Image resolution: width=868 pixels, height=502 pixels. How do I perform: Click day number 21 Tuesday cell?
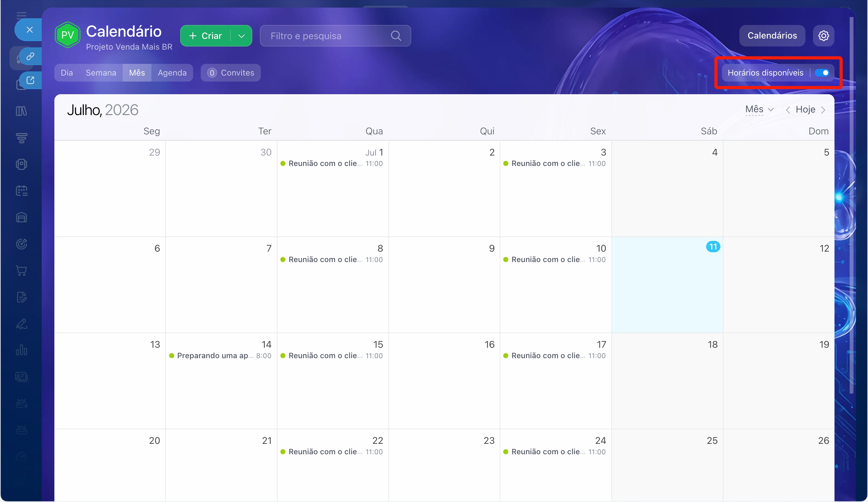coord(266,441)
